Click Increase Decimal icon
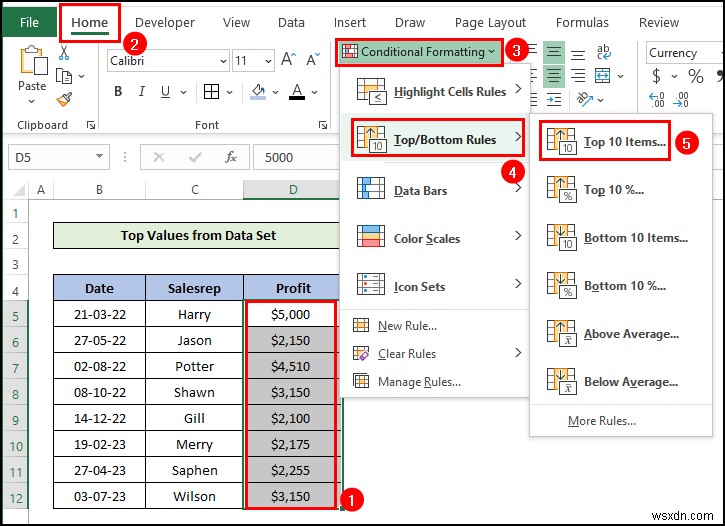Image resolution: width=725 pixels, height=526 pixels. point(657,99)
